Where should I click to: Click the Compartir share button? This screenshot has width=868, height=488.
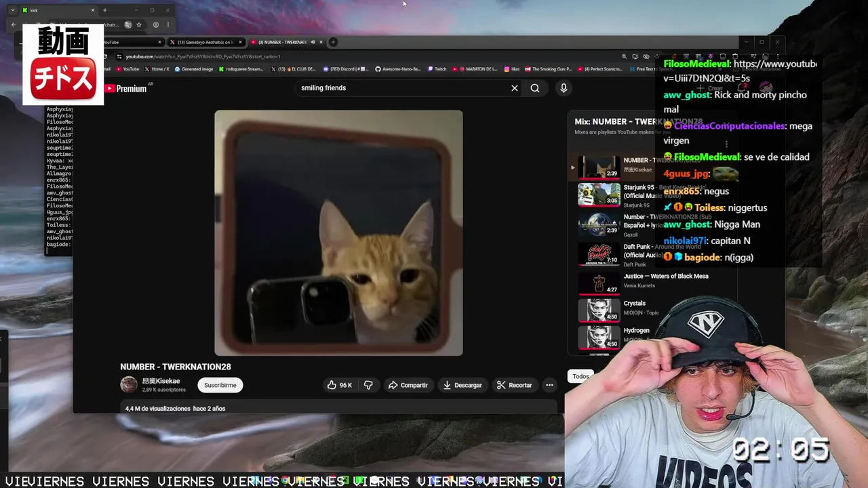click(408, 385)
